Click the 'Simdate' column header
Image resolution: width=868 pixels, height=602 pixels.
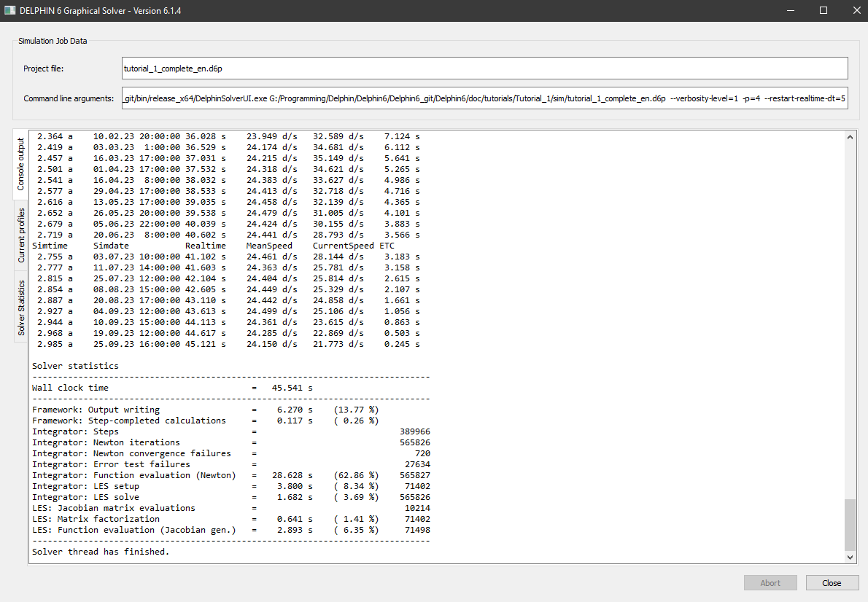[111, 246]
